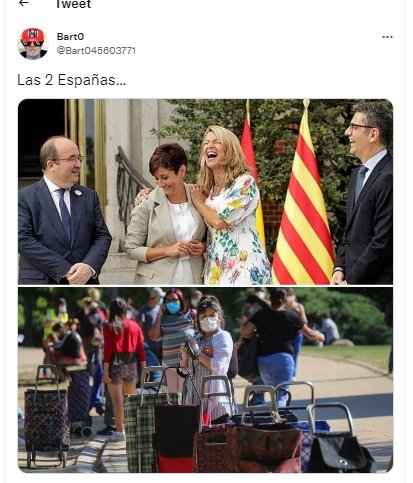The image size is (413, 483).
Task: Select the tweet text "Las 2 Españas..."
Action: 71,80
